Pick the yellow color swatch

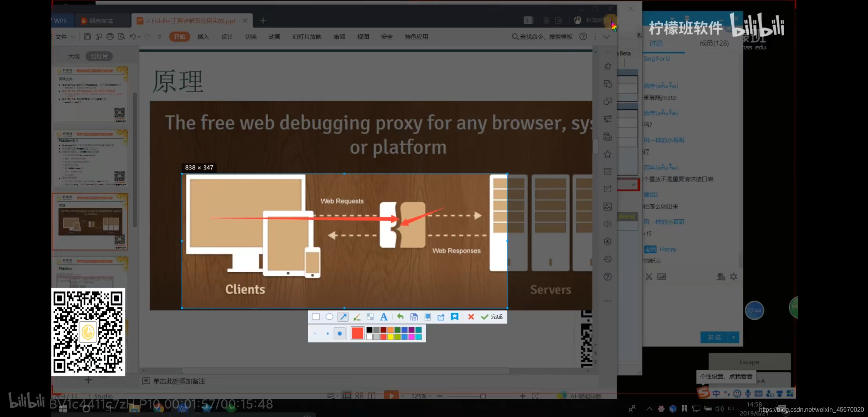[x=390, y=337]
